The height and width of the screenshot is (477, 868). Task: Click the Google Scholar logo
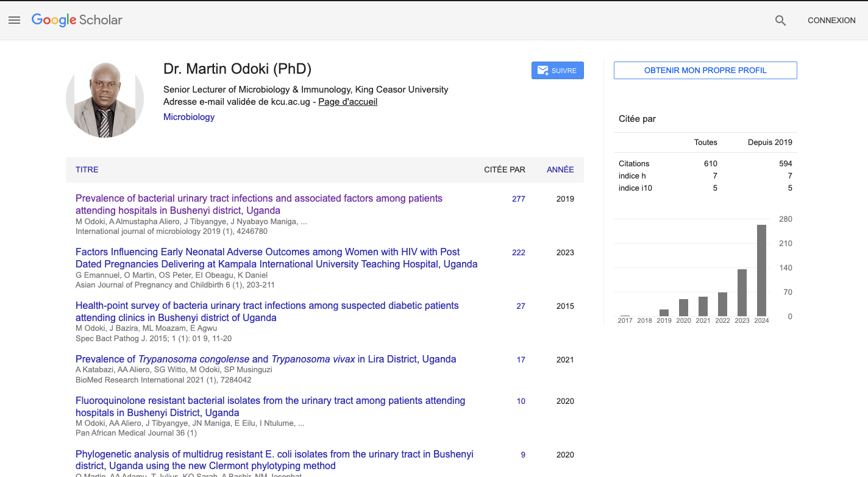pos(77,20)
